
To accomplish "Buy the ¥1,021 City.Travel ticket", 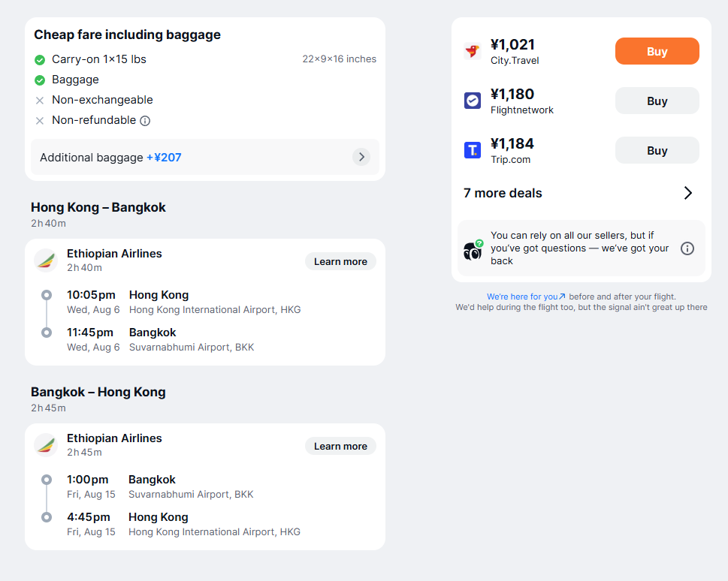I will point(657,51).
